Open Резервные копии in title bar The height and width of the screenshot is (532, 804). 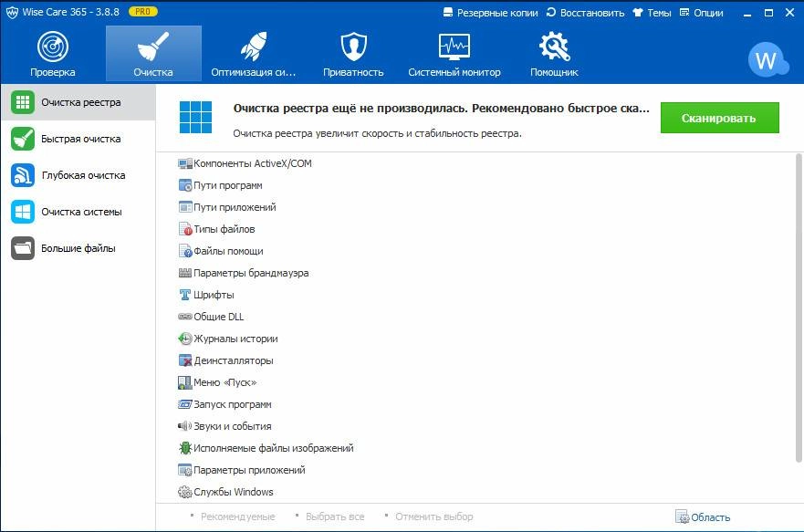tap(491, 13)
